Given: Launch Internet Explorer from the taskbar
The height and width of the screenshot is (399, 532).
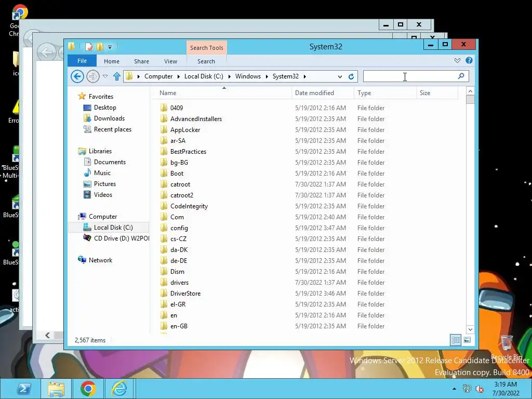Looking at the screenshot, I should coord(119,389).
